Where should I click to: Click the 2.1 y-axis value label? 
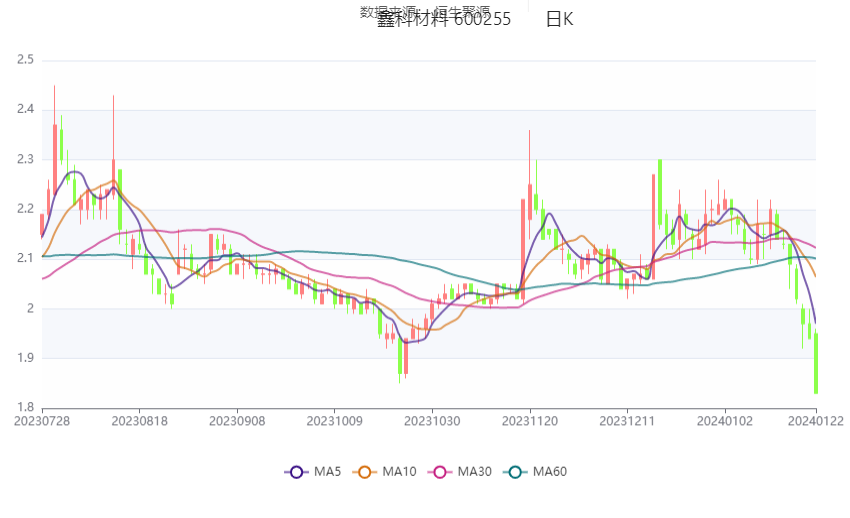[25, 258]
